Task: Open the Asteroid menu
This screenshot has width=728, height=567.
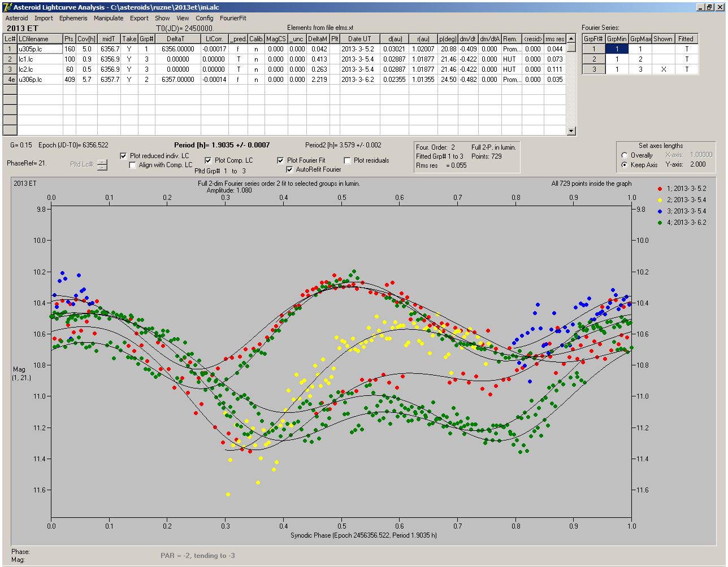Action: [16, 18]
